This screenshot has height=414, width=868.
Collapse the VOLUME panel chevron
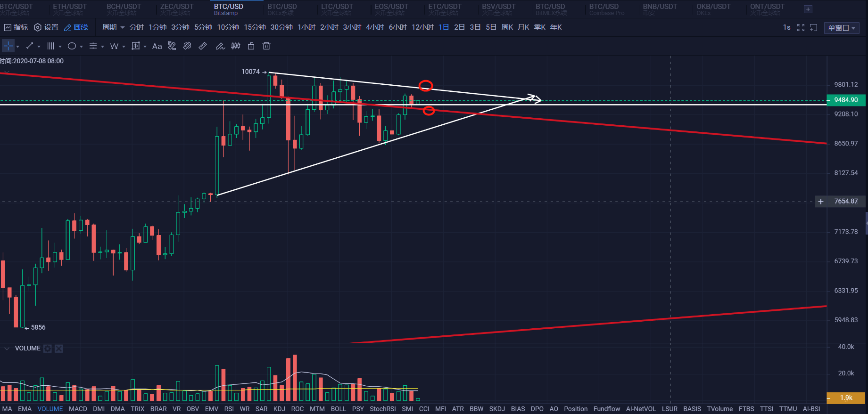(x=7, y=349)
